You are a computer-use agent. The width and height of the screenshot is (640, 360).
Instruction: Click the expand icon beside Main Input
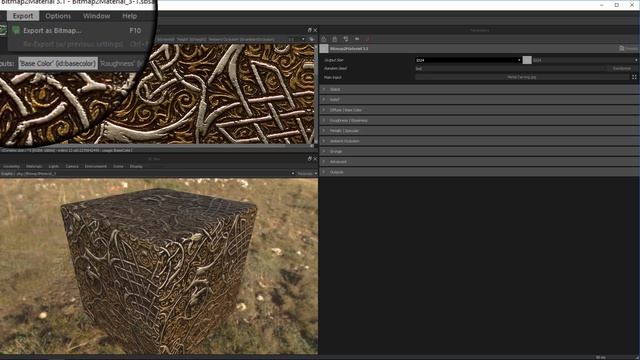tap(634, 77)
